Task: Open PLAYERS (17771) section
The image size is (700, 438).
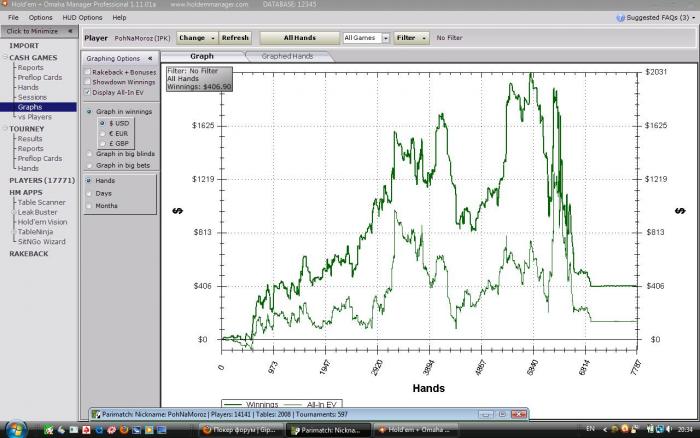Action: point(42,180)
